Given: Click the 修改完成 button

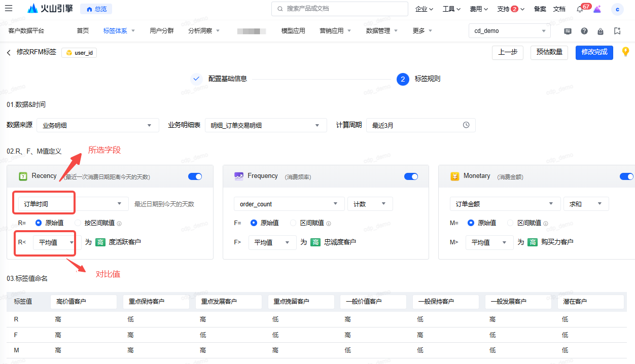Looking at the screenshot, I should coord(594,52).
